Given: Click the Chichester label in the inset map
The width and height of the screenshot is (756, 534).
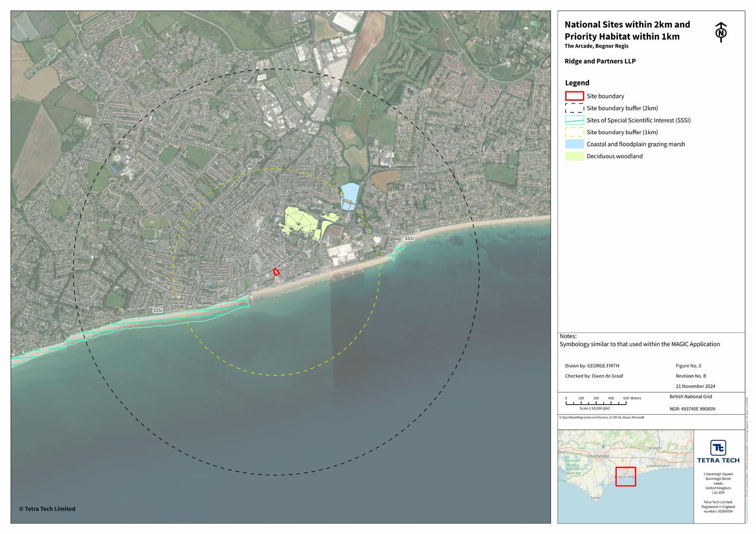Looking at the screenshot, I should [598, 456].
